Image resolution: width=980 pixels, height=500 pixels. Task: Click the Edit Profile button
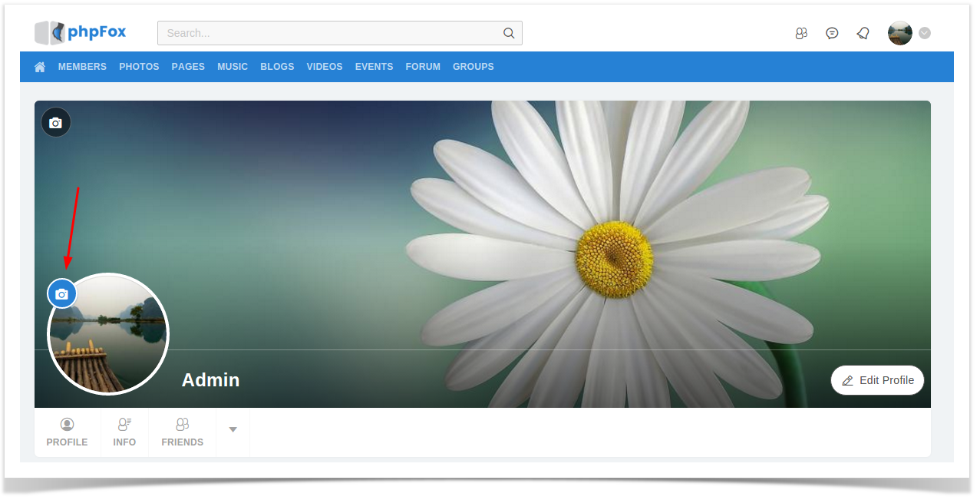pos(878,380)
